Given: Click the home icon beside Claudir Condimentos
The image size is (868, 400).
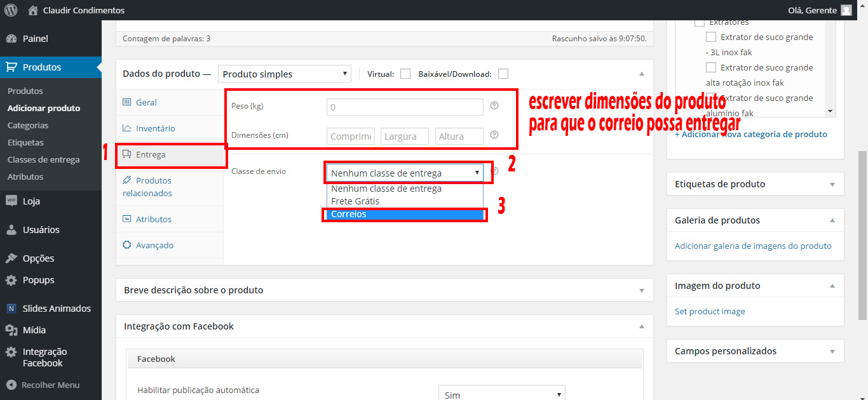Looking at the screenshot, I should 33,10.
